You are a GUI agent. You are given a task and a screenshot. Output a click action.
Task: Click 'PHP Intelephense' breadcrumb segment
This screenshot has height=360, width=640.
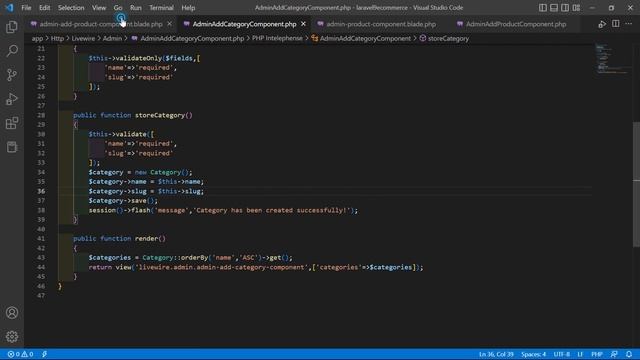point(277,38)
